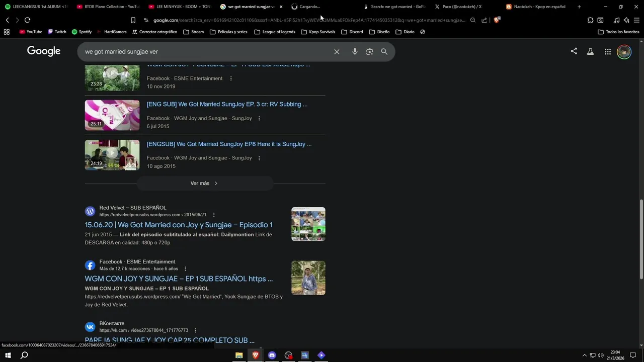This screenshot has height=362, width=644.
Task: Open Windows search on the taskbar
Action: (24, 355)
